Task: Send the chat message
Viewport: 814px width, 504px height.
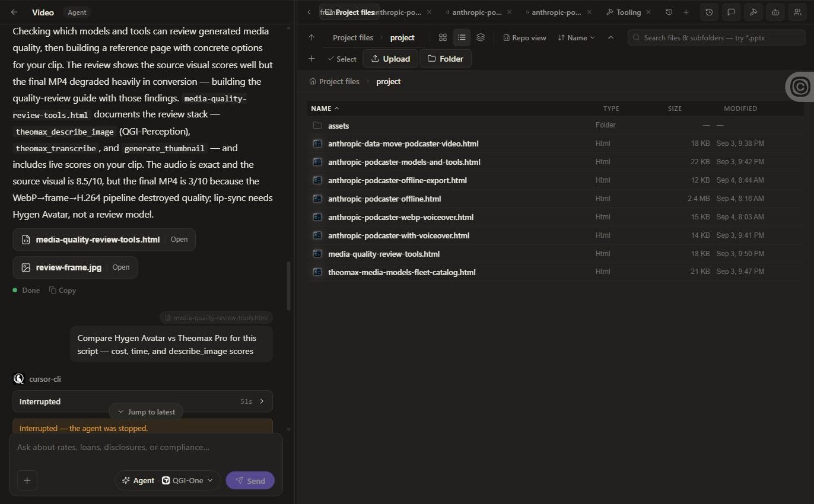Action: tap(250, 481)
